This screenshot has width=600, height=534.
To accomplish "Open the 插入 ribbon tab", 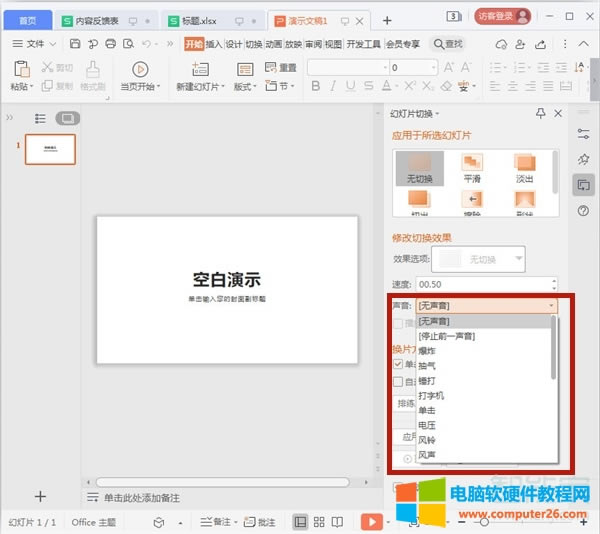I will (214, 44).
